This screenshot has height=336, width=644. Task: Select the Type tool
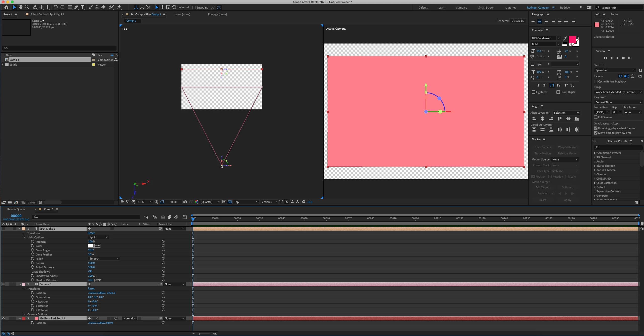[x=82, y=7]
